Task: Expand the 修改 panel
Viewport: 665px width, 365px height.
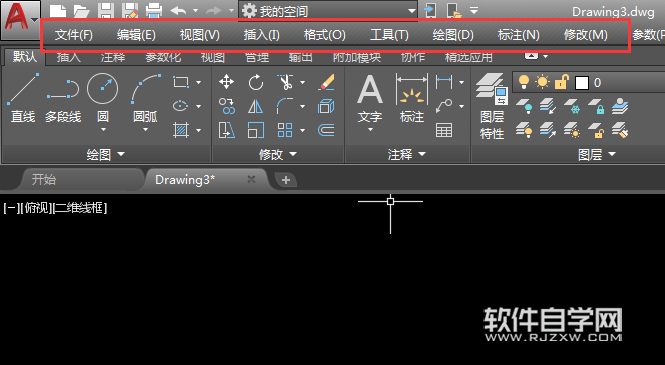Action: (x=278, y=154)
